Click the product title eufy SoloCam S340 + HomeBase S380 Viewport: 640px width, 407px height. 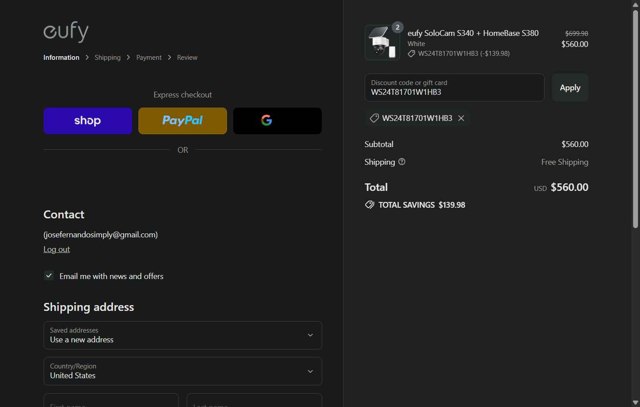473,33
